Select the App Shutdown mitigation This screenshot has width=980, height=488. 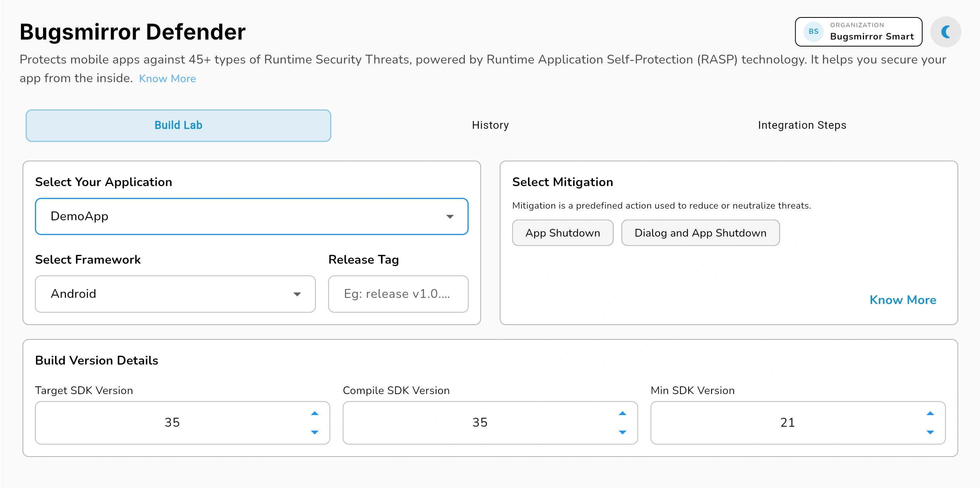[x=563, y=233]
